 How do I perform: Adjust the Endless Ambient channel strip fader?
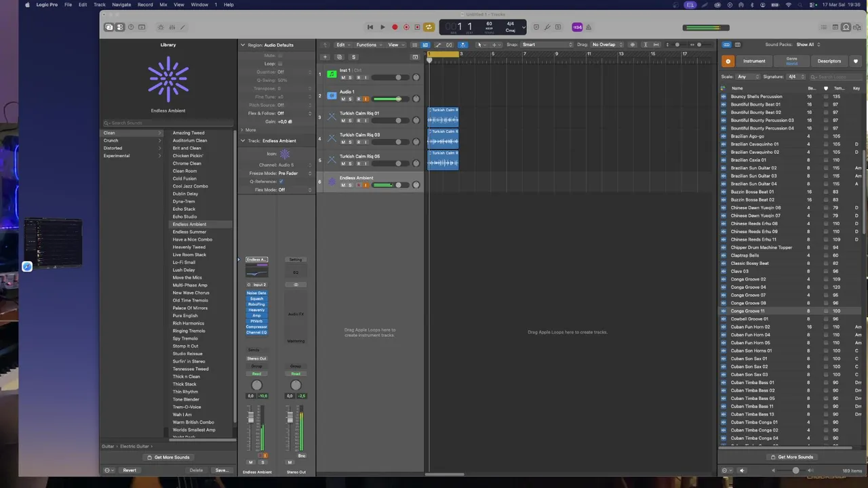coord(251,418)
